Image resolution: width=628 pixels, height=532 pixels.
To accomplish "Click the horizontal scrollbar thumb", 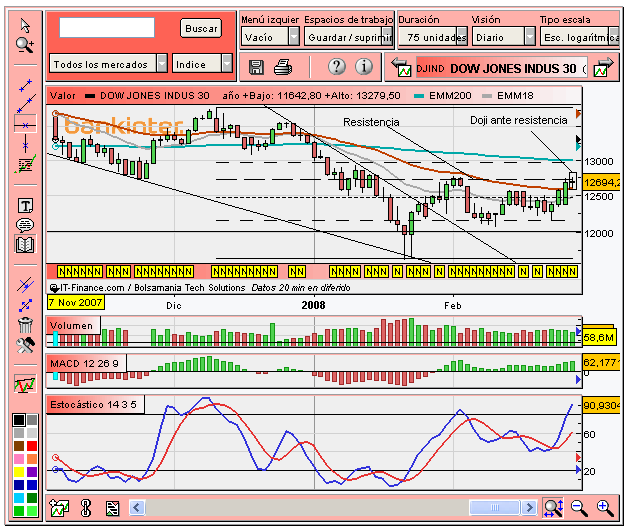I will click(x=495, y=508).
